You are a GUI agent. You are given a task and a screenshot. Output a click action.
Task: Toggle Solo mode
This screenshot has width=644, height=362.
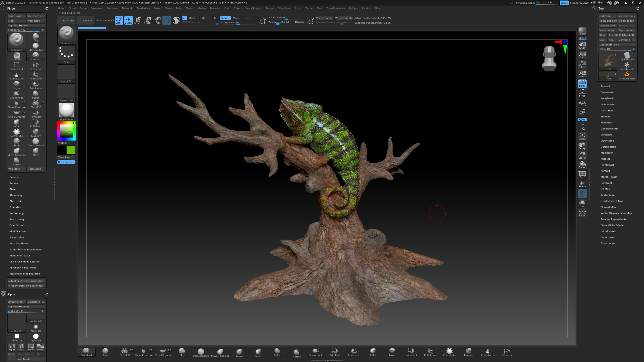pyautogui.click(x=582, y=203)
